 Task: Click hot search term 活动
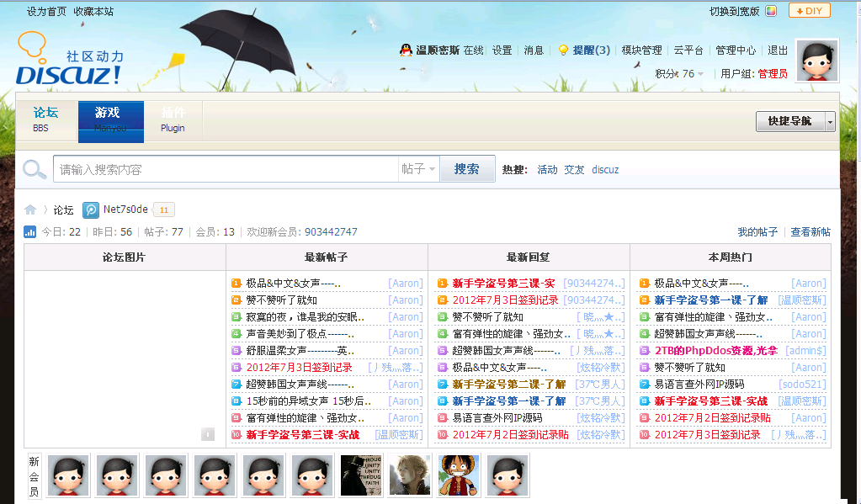(547, 170)
